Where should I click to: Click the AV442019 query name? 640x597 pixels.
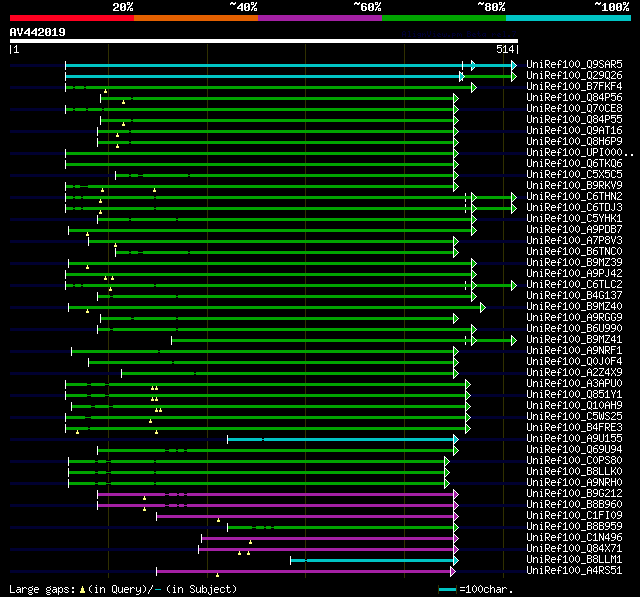point(38,32)
